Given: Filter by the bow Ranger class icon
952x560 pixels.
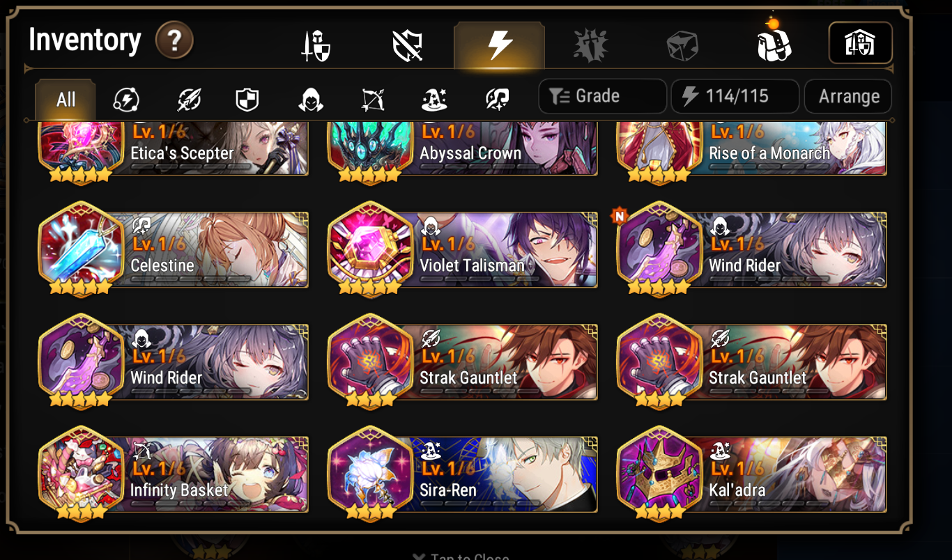Looking at the screenshot, I should 372,100.
